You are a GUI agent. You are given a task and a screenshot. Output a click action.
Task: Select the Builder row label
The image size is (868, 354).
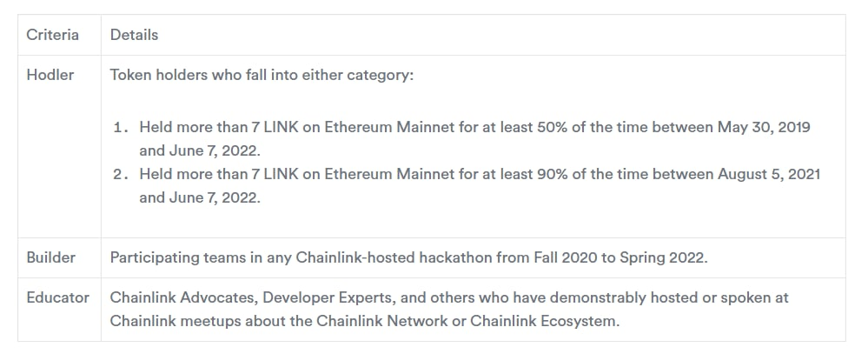point(50,257)
